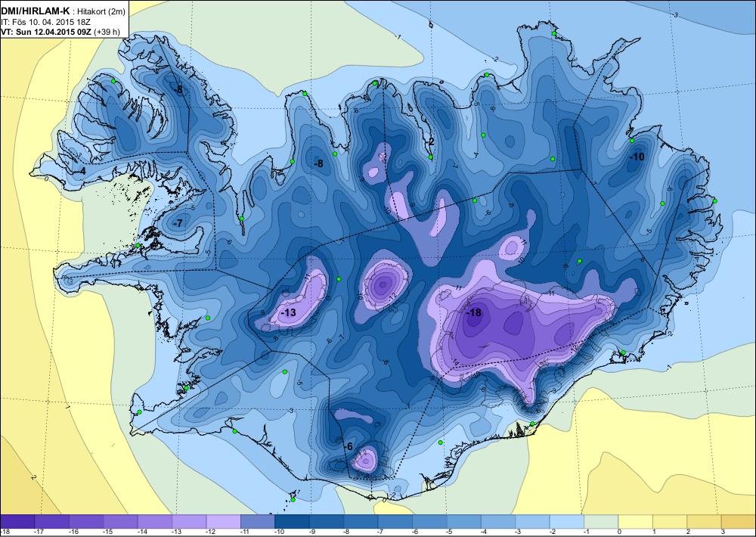
Task: Click the -9 value in the color legend
Action: [x=312, y=532]
